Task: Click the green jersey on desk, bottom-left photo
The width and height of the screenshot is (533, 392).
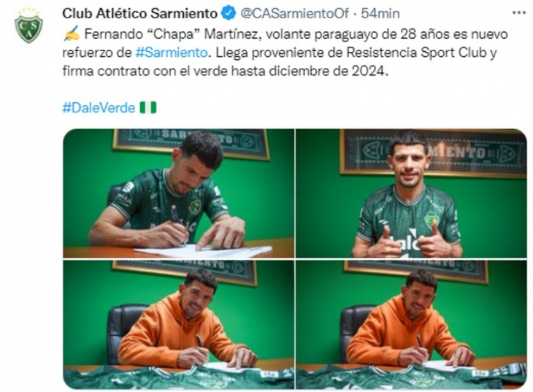Action: (179, 377)
